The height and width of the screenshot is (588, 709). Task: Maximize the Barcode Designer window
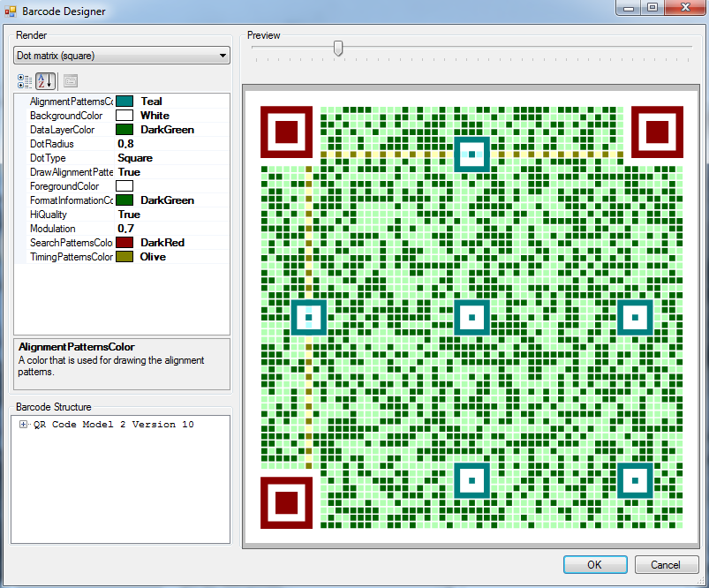click(x=652, y=8)
